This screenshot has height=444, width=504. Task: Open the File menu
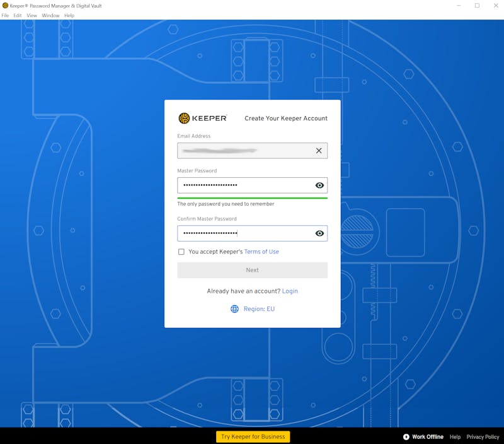pyautogui.click(x=5, y=15)
